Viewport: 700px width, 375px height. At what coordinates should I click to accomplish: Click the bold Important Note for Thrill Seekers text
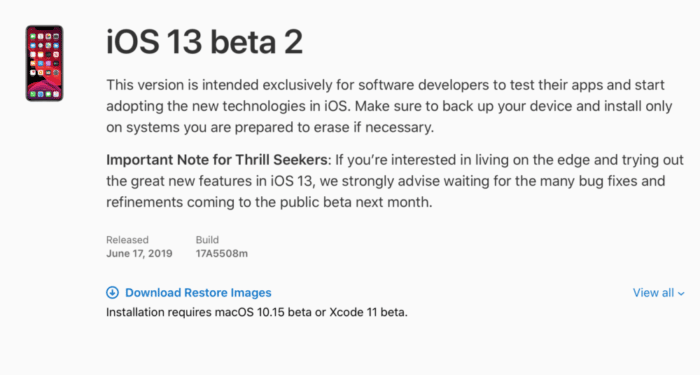click(217, 160)
